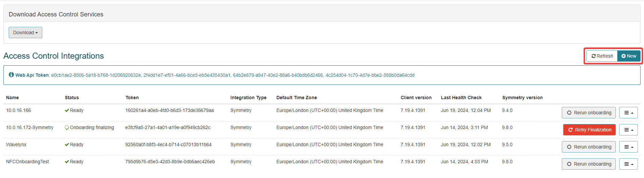Viewport: 644px width, 178px height.
Task: Click the Ready checkmark icon for NFCOnboardingTest
Action: (67, 162)
